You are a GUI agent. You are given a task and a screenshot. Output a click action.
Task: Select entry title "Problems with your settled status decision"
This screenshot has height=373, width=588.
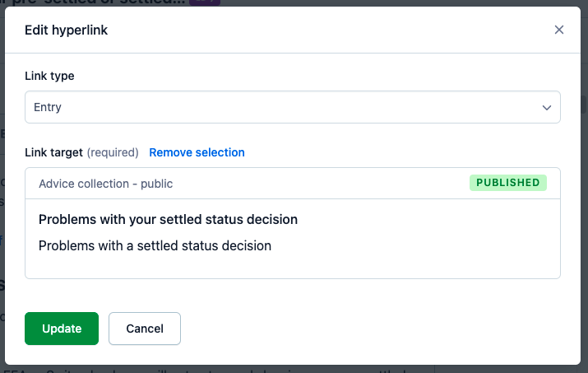pos(168,220)
